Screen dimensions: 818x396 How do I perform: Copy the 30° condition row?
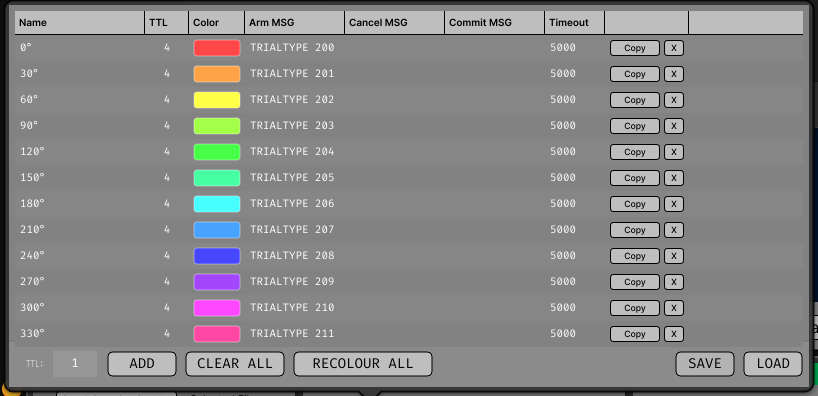(634, 74)
